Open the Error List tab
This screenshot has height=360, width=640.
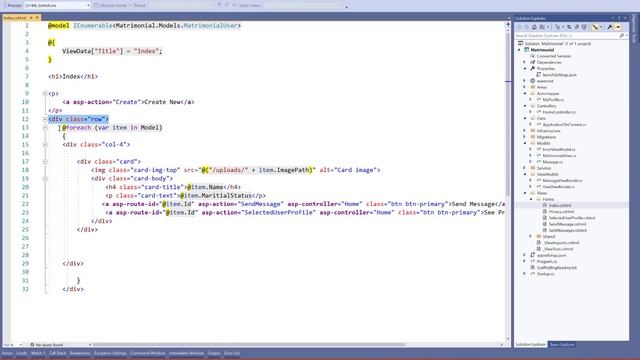pyautogui.click(x=232, y=353)
